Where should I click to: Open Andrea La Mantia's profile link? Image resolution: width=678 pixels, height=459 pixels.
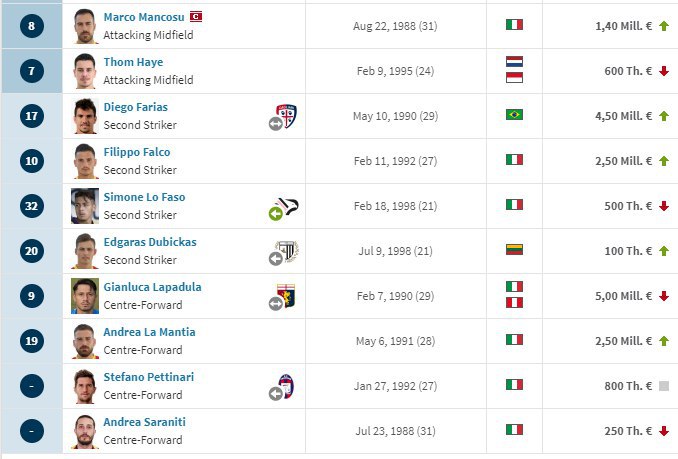point(149,332)
